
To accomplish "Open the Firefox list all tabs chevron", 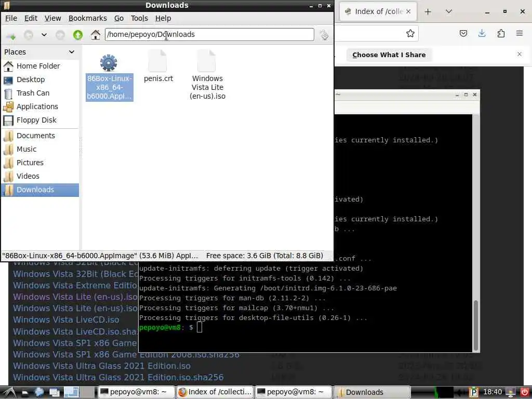I will [448, 11].
